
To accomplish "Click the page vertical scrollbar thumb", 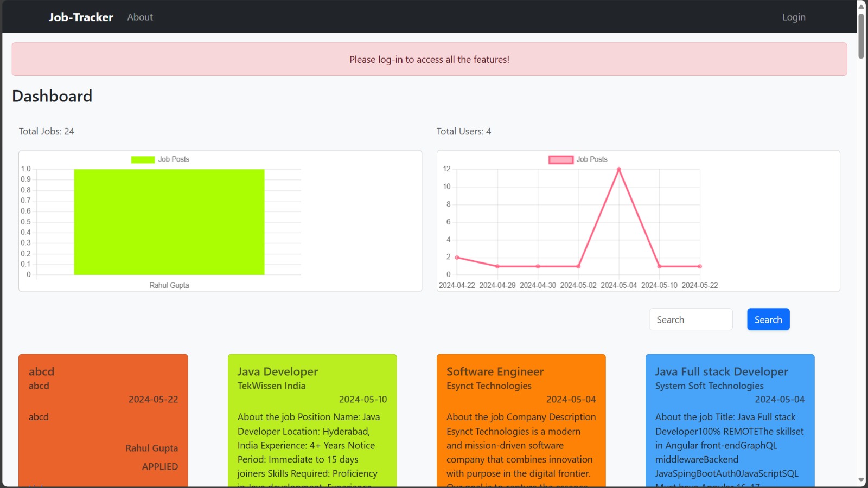I will pyautogui.click(x=861, y=35).
